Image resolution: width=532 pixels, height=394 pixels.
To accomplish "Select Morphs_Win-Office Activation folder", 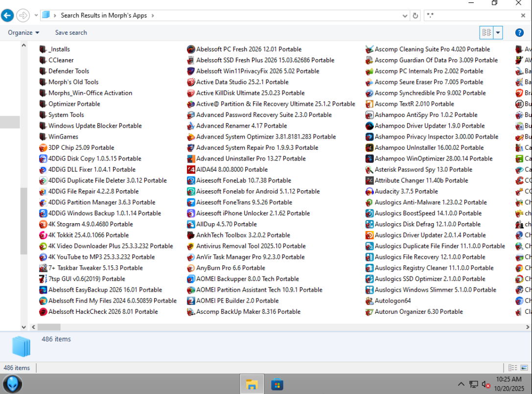I will (x=86, y=93).
